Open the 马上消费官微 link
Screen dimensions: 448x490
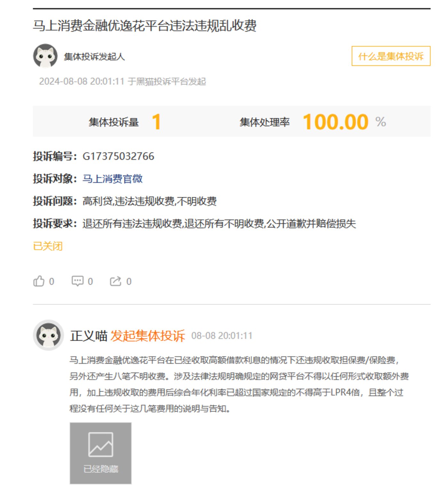point(113,179)
